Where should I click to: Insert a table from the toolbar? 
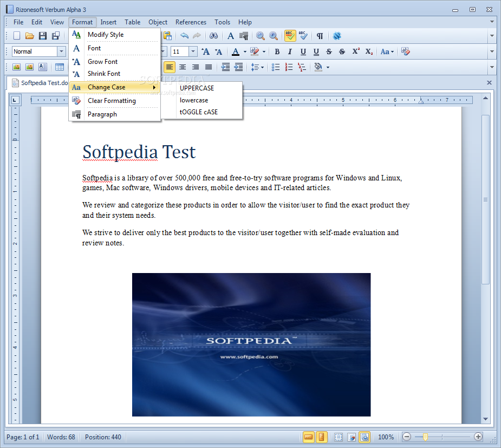(60, 67)
